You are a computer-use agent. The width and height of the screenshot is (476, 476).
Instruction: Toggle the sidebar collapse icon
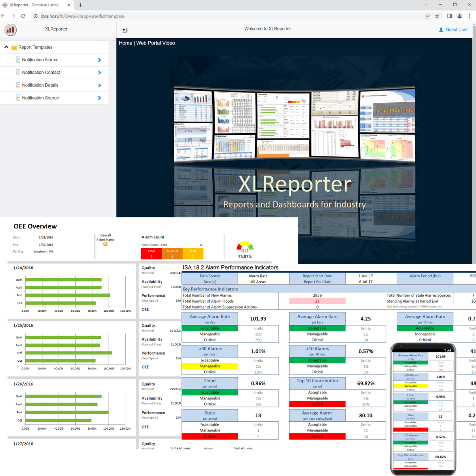pos(125,30)
